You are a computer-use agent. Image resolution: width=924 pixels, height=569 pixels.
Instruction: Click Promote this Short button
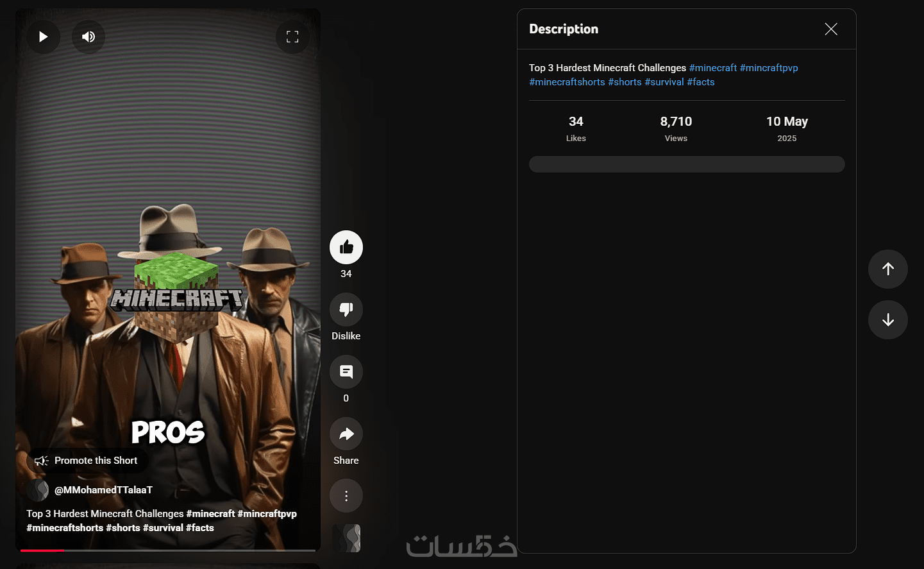pyautogui.click(x=87, y=461)
